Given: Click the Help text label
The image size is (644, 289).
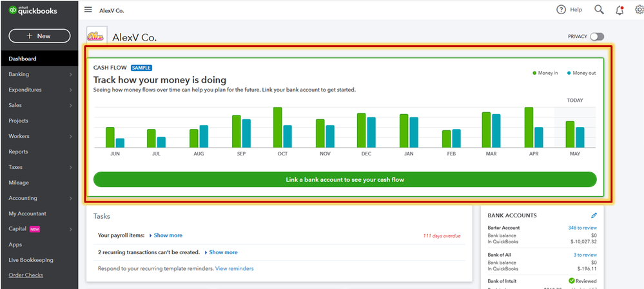Looking at the screenshot, I should pyautogui.click(x=576, y=10).
